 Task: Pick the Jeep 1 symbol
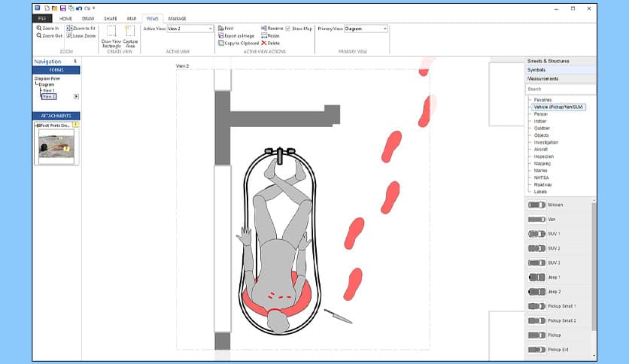(x=555, y=278)
